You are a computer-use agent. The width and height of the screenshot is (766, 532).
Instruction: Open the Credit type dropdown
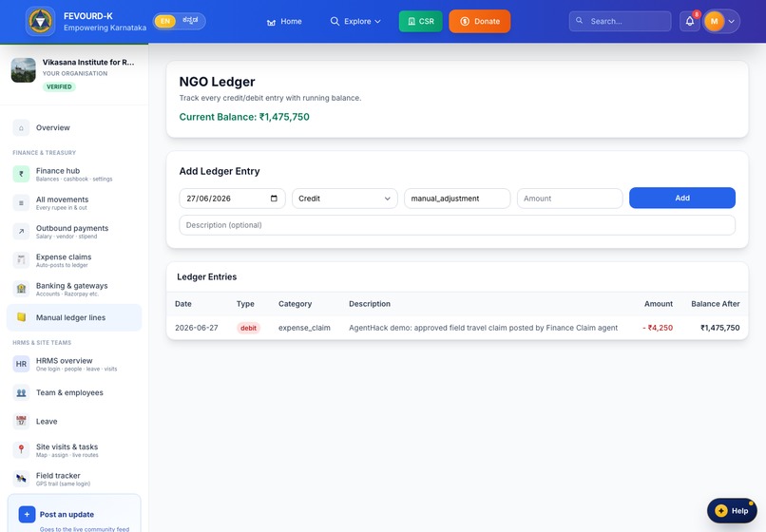[345, 199]
